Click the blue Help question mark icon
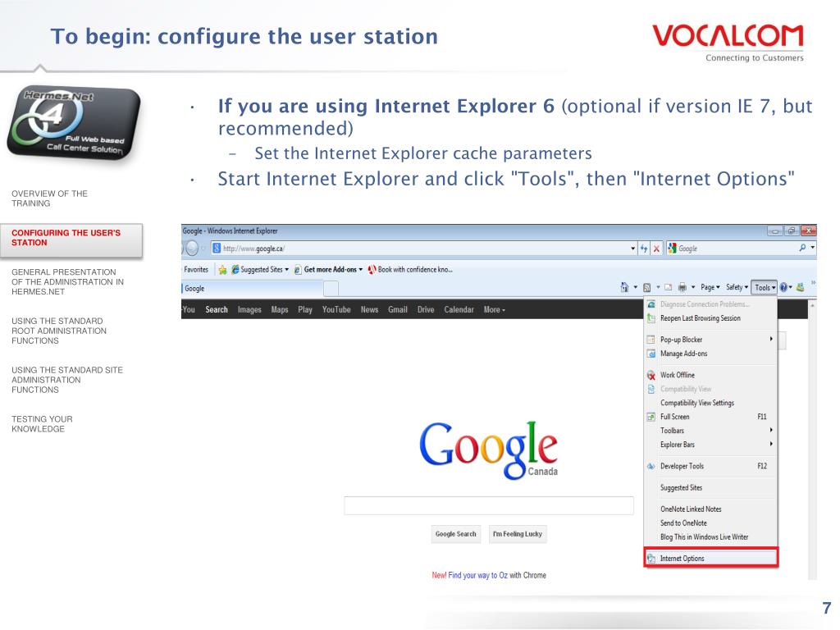Viewport: 840px width, 630px height. [x=783, y=288]
